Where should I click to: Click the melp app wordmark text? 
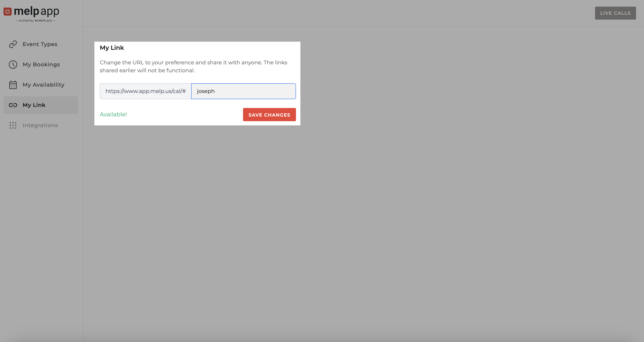click(x=36, y=11)
